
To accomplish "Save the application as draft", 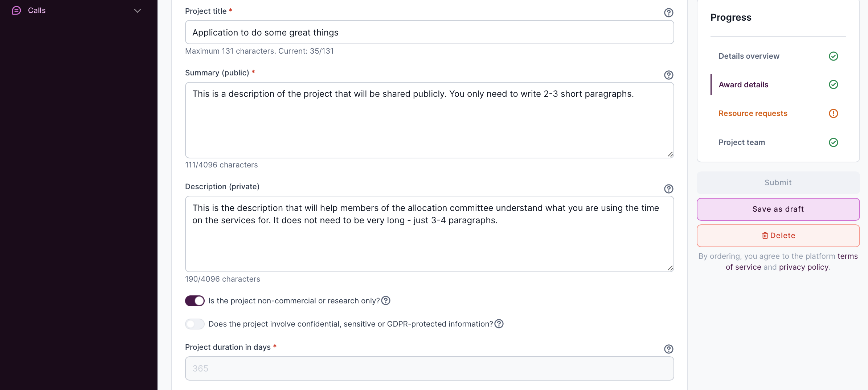I will [778, 209].
